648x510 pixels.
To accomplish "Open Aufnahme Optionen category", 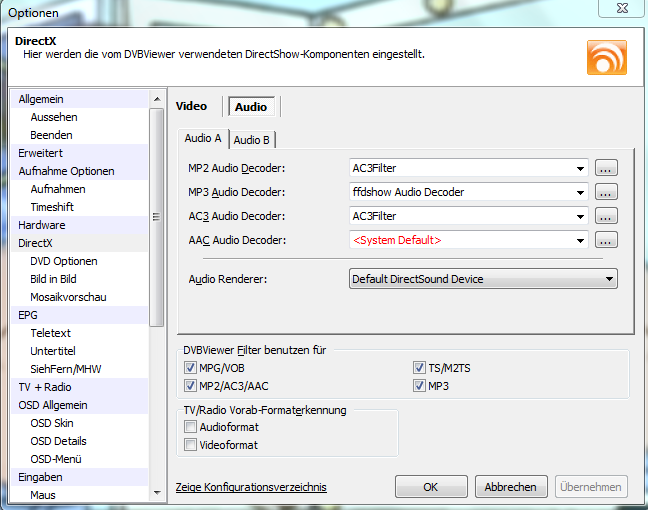I will [79, 171].
